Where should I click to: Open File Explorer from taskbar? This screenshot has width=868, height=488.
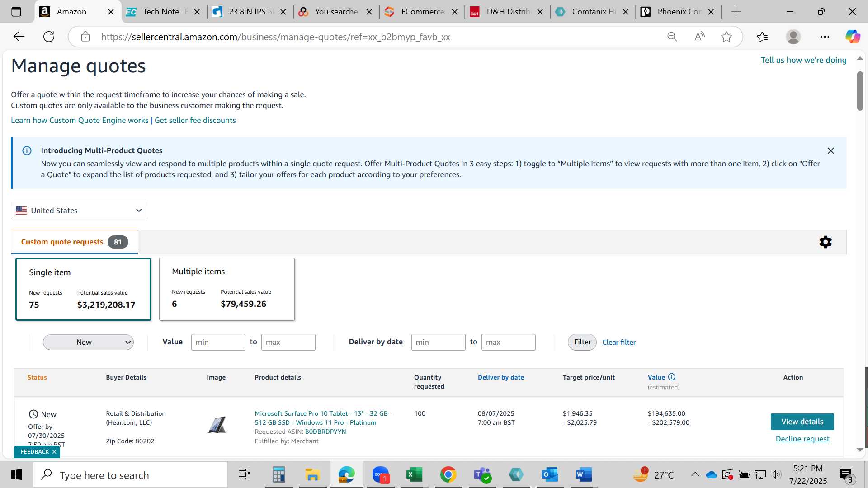click(x=312, y=475)
